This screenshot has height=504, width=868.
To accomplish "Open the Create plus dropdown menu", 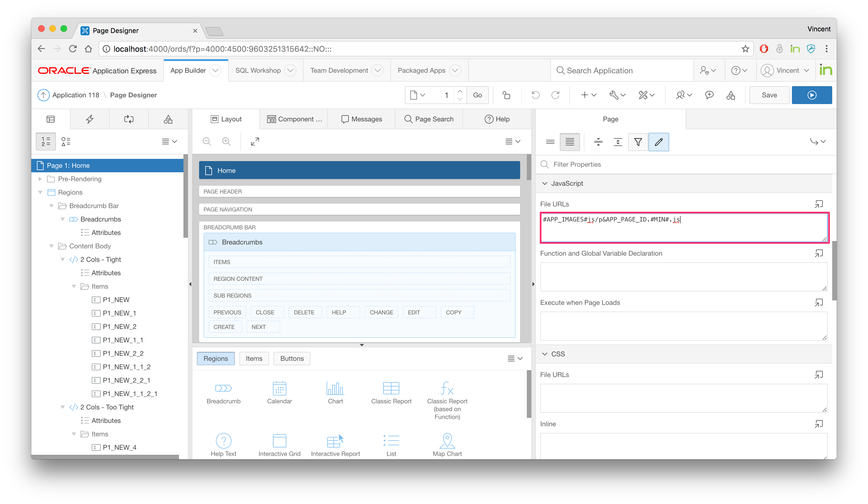I will tap(588, 95).
